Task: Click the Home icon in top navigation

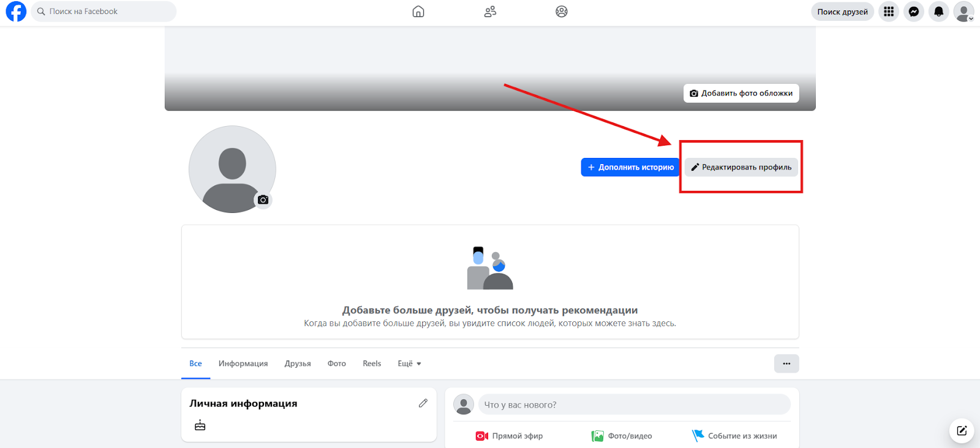Action: [x=418, y=12]
